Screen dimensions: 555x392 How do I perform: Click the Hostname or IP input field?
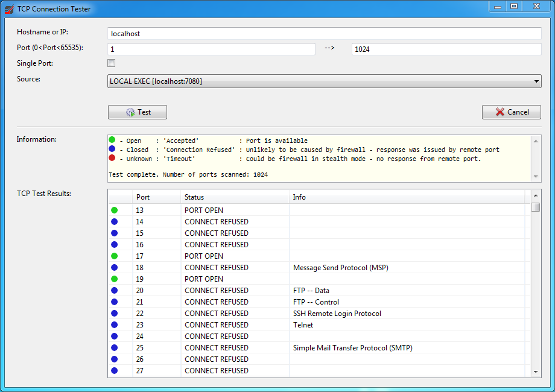(324, 34)
